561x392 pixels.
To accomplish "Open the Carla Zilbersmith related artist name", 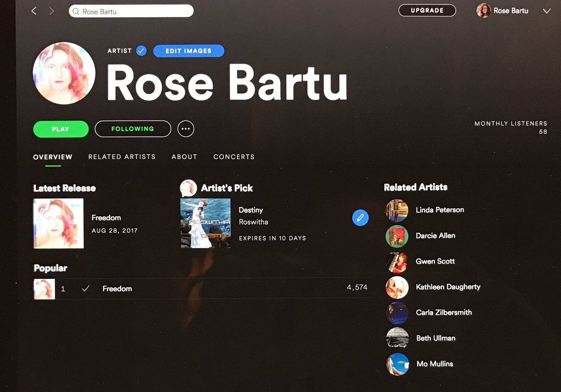I will (444, 313).
